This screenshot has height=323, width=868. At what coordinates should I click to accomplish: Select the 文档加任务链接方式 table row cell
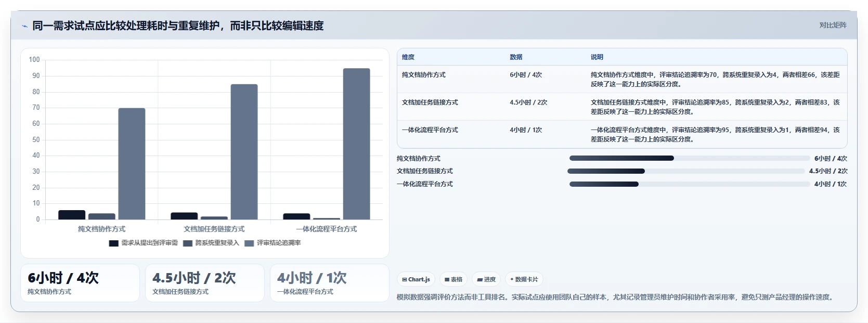point(430,102)
